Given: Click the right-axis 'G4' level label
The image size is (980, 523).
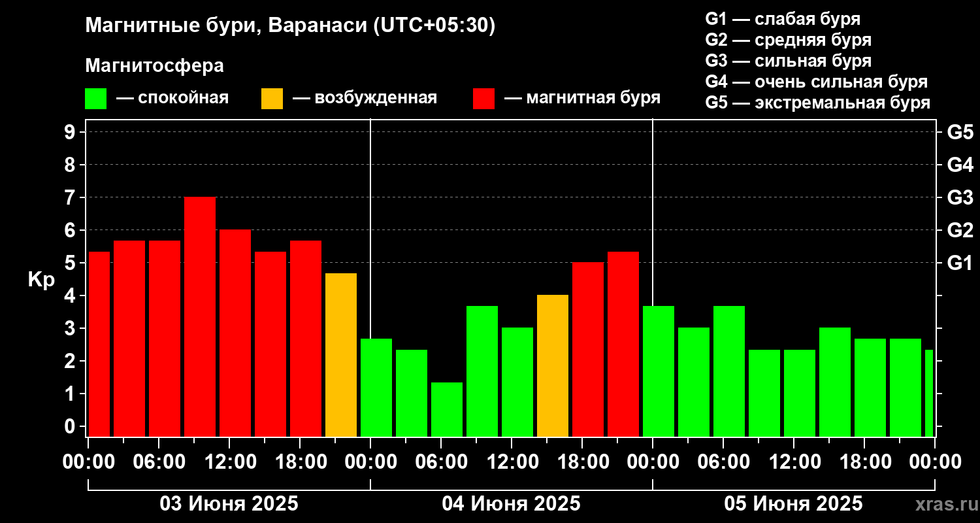Looking at the screenshot, I should click(960, 165).
